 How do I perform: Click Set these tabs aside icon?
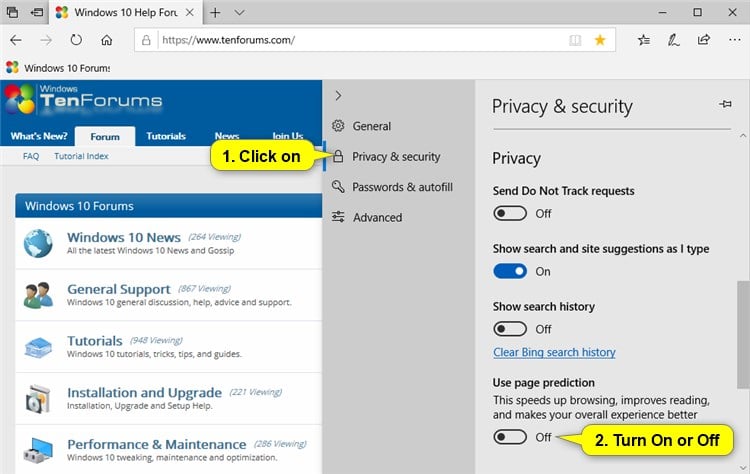tap(37, 12)
